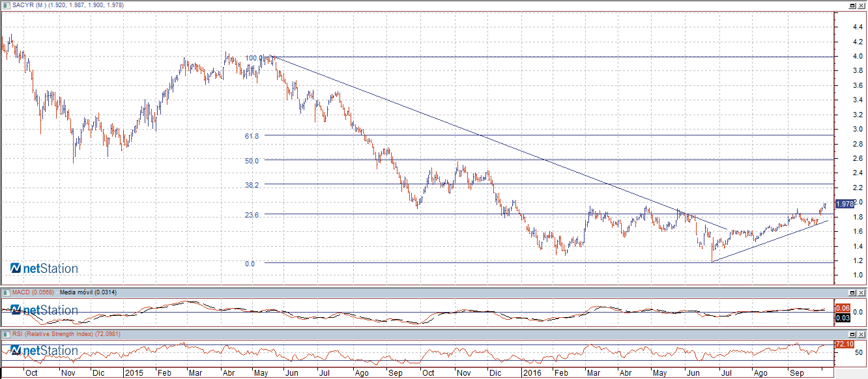Close the MACD indicator panel
Image resolution: width=868 pixels, height=379 pixels.
pyautogui.click(x=861, y=292)
